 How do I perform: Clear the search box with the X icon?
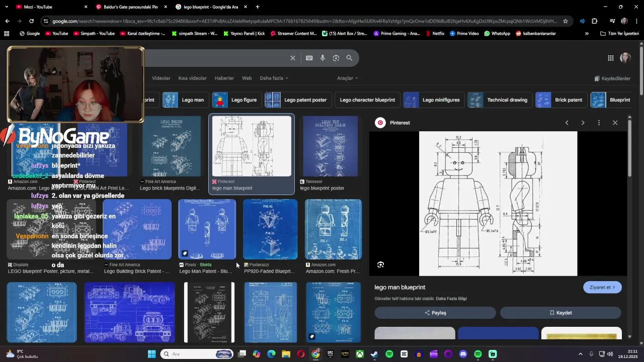[293, 58]
